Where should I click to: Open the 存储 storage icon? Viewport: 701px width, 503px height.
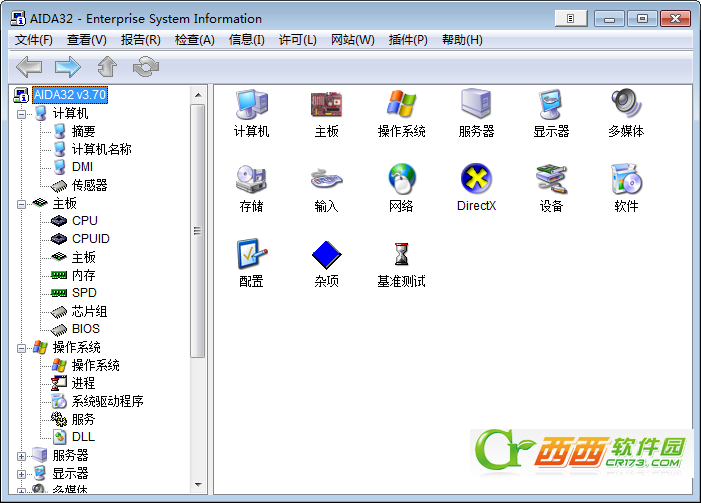(x=252, y=188)
